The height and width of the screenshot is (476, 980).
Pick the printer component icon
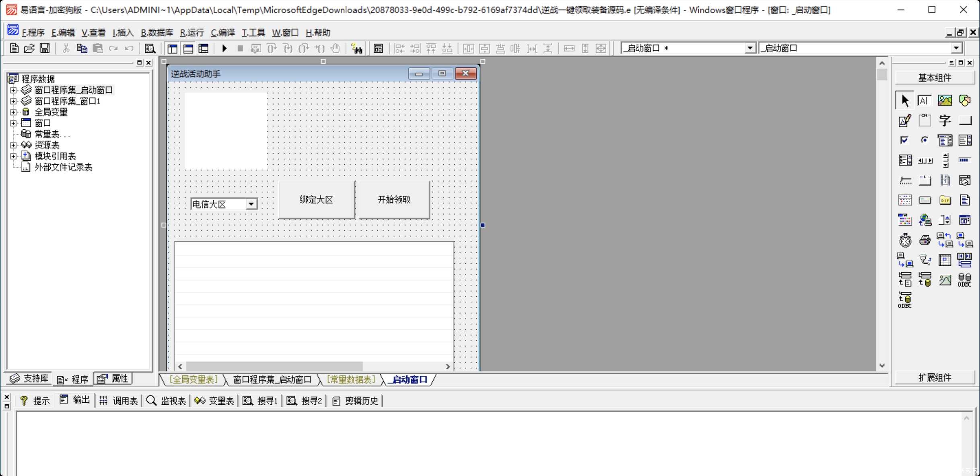pos(924,240)
